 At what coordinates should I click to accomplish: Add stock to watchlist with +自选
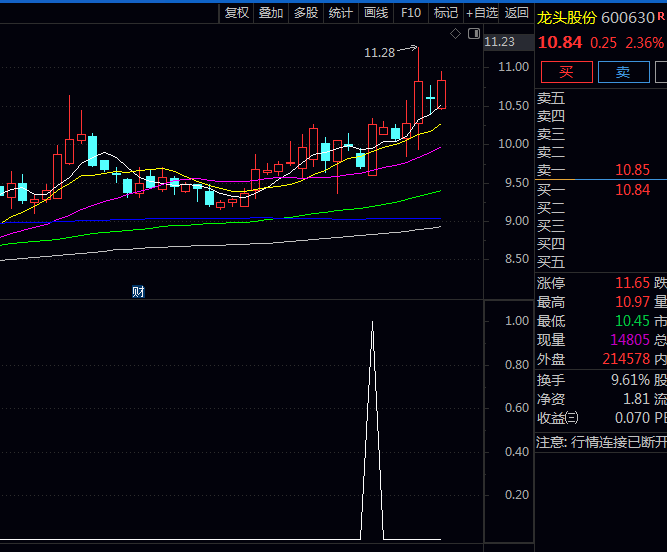[x=482, y=13]
